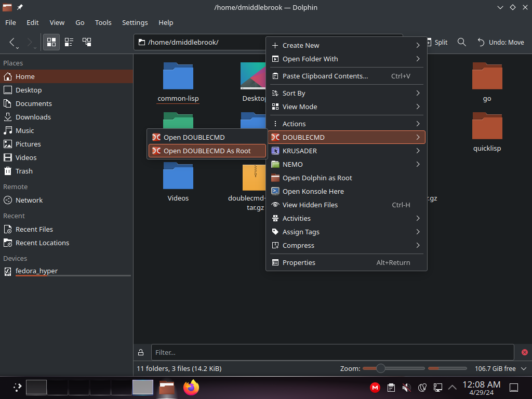Select Home in Places panel
This screenshot has height=399, width=532.
click(66, 76)
